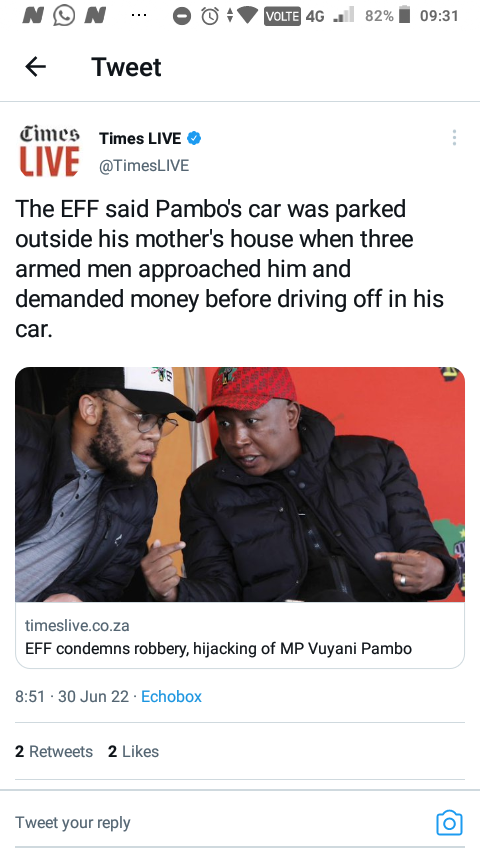Image resolution: width=480 pixels, height=854 pixels.
Task: Tap the Times LIVE profile logo
Action: [50, 151]
